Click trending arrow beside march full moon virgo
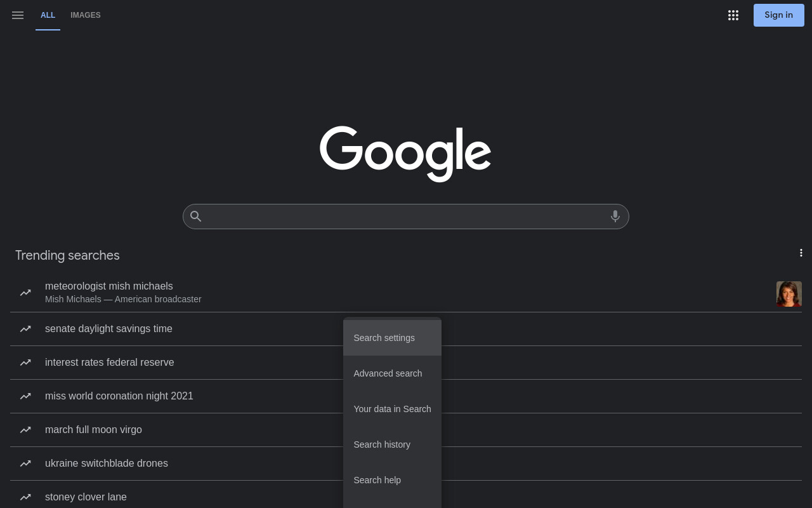Viewport: 812px width, 508px height. [25, 430]
